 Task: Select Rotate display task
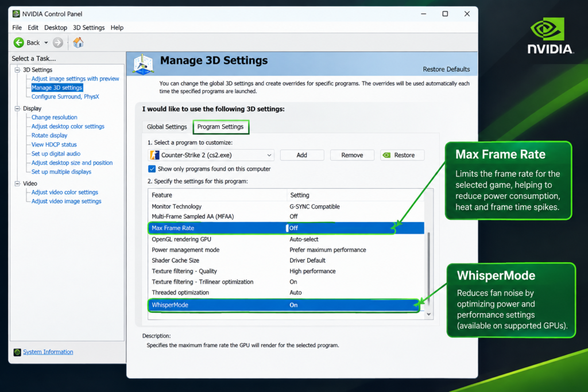click(49, 135)
